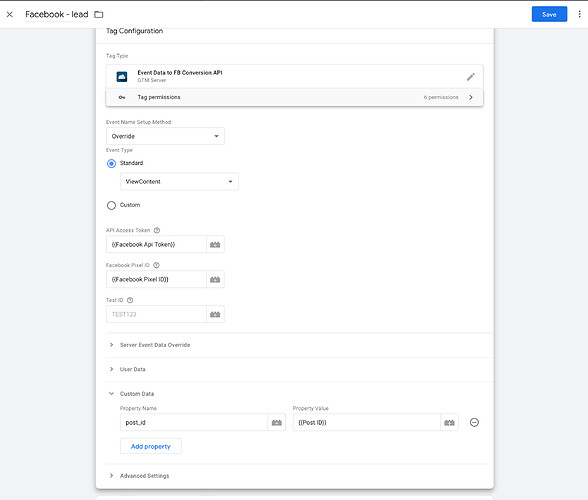Insert variable for API Access Token
The width and height of the screenshot is (588, 500).
(215, 245)
